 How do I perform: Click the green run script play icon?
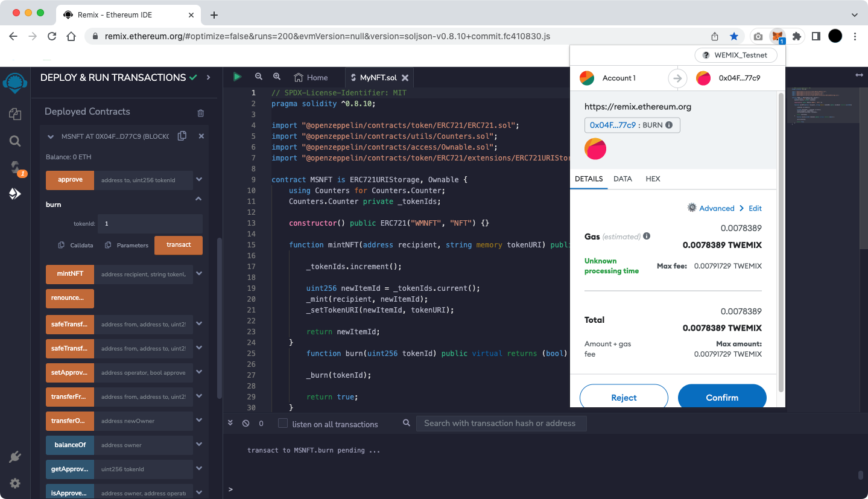point(237,77)
